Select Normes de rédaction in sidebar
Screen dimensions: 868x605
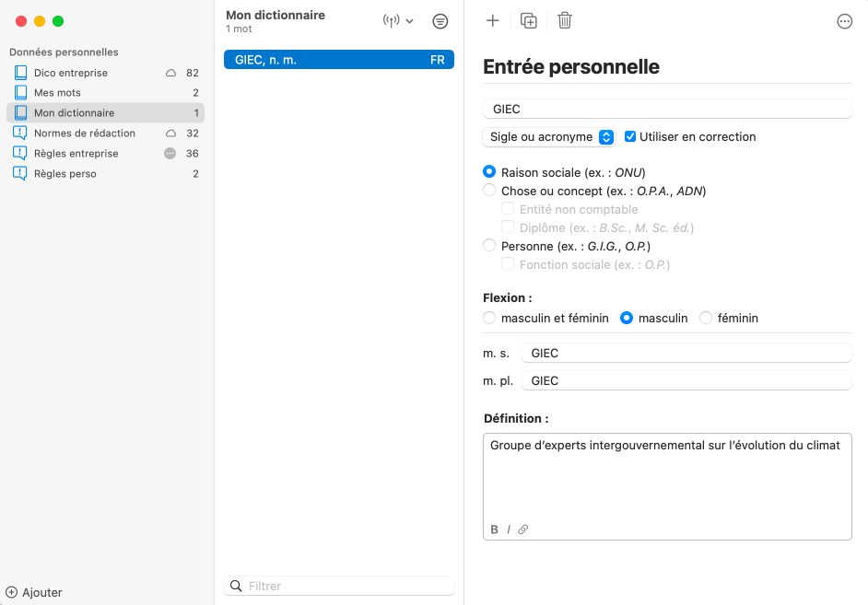coord(84,134)
